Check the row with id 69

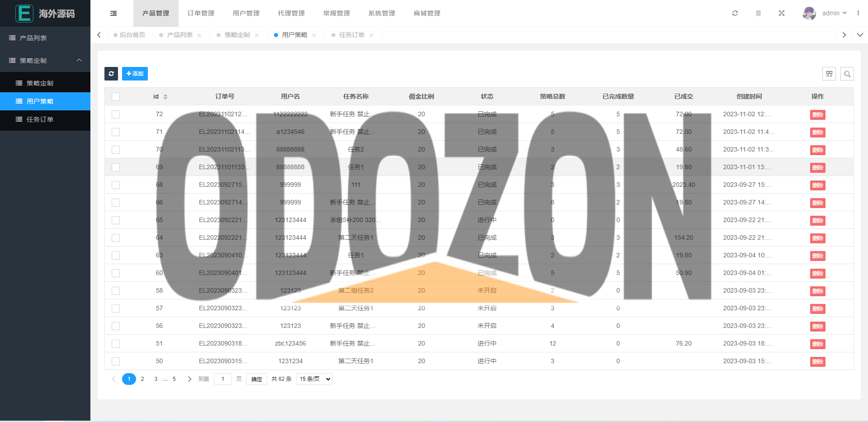[x=116, y=167]
